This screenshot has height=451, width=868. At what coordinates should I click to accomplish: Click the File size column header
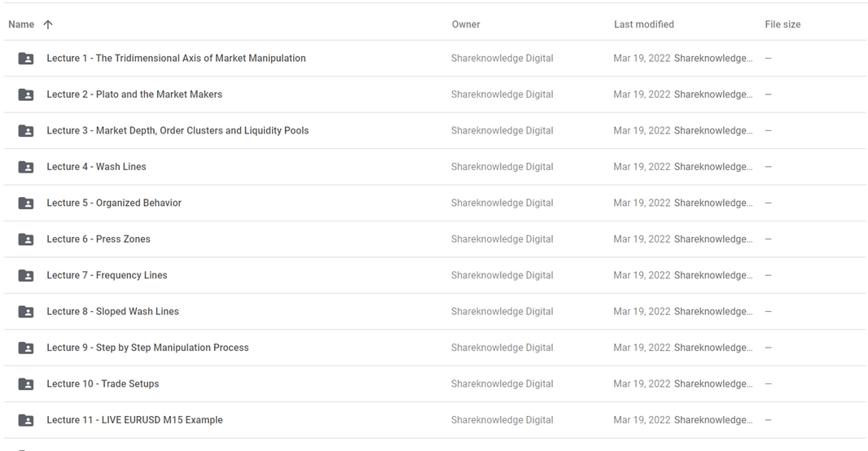click(x=783, y=24)
